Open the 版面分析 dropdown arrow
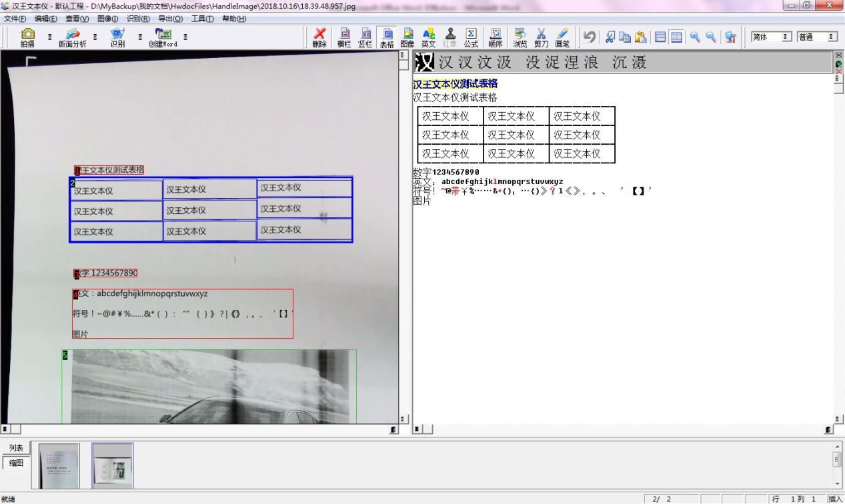The height and width of the screenshot is (504, 845). [95, 37]
